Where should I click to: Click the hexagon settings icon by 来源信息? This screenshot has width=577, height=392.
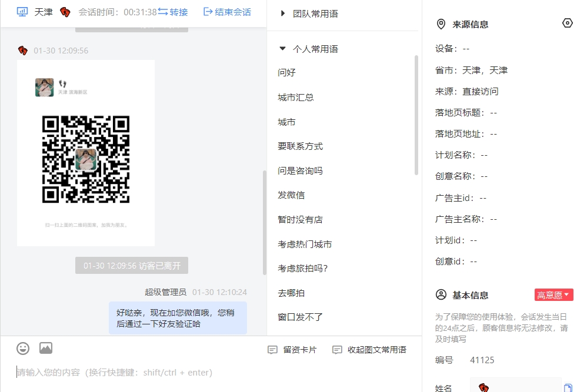pyautogui.click(x=568, y=23)
